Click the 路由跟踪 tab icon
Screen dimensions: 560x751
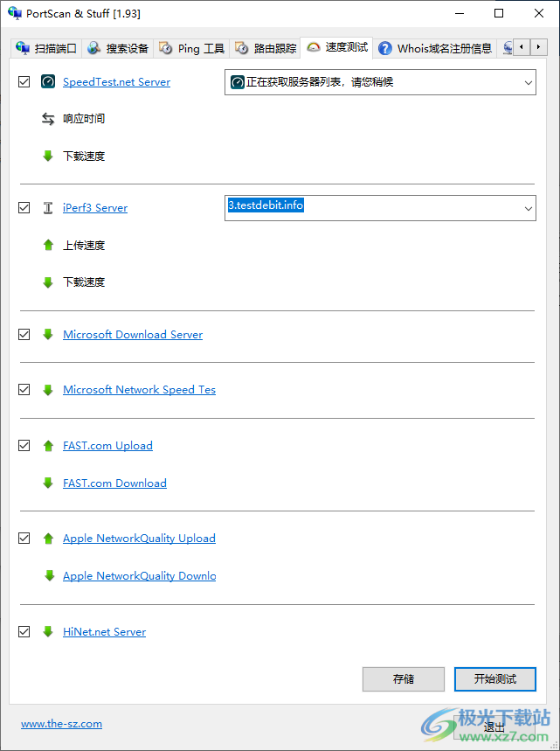(242, 48)
